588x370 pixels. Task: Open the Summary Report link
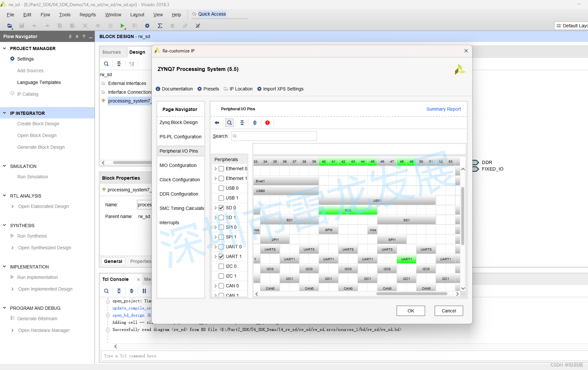pos(444,109)
